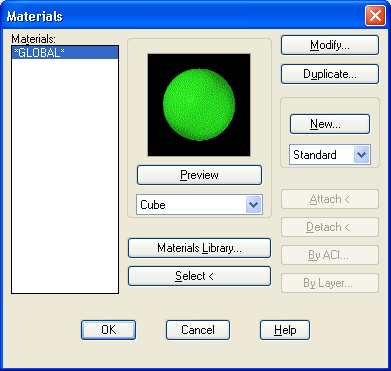
Task: Click the By Layer... button
Action: coord(330,283)
